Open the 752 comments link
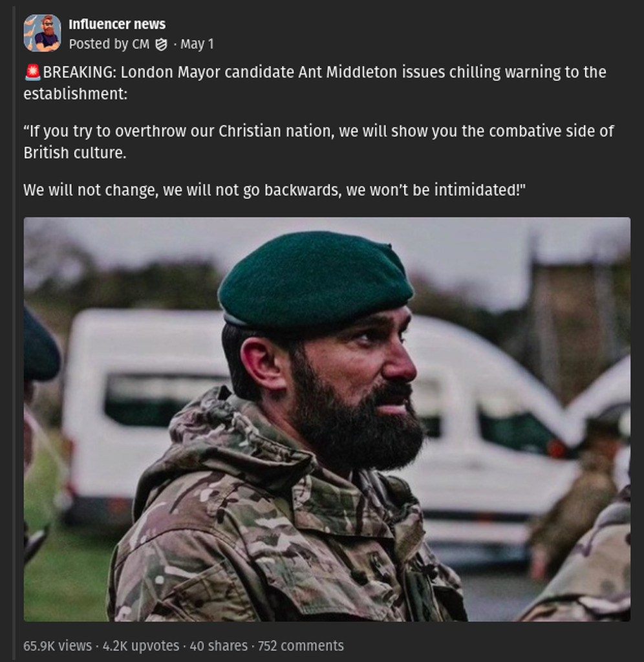This screenshot has width=644, height=662. 301,646
